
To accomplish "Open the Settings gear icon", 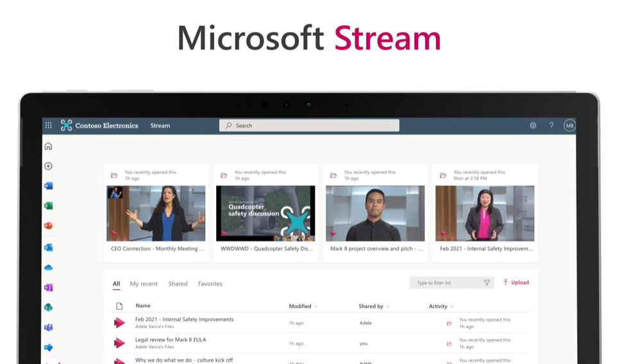I will coord(533,126).
